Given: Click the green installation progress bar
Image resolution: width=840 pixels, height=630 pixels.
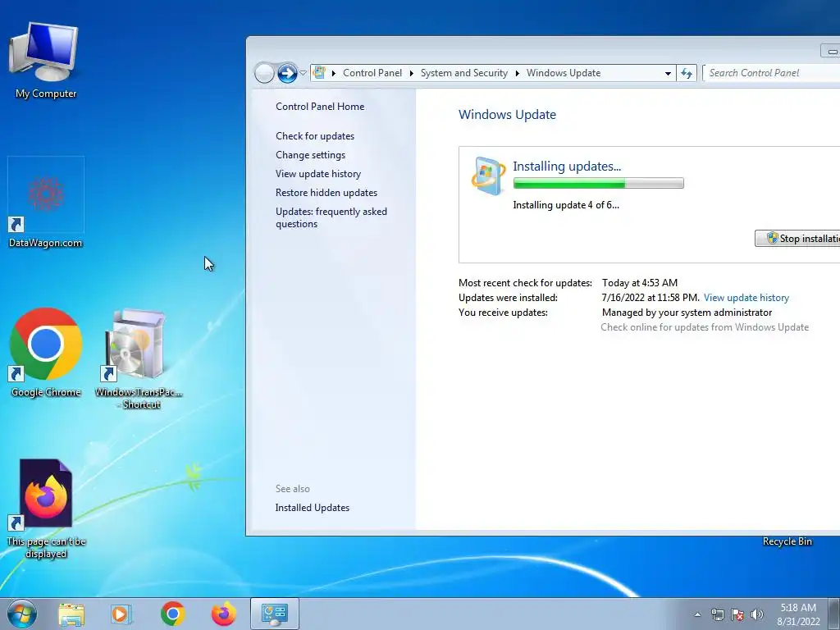Looking at the screenshot, I should pyautogui.click(x=598, y=183).
